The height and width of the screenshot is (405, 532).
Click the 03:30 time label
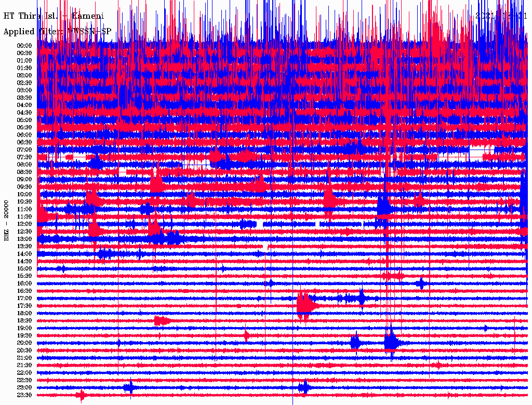click(24, 98)
